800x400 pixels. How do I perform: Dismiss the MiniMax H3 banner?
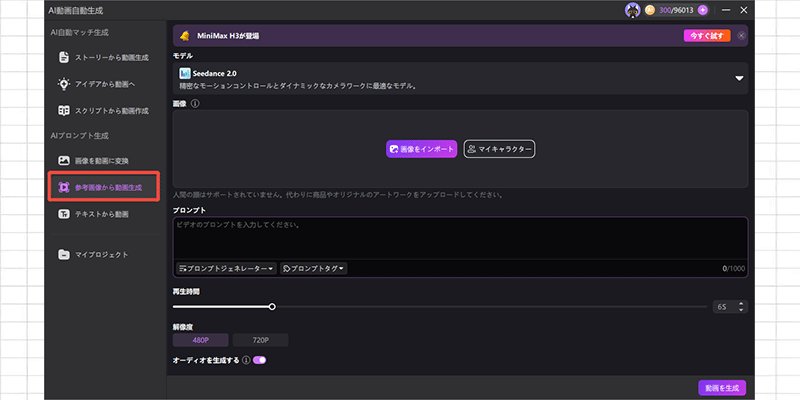point(741,36)
